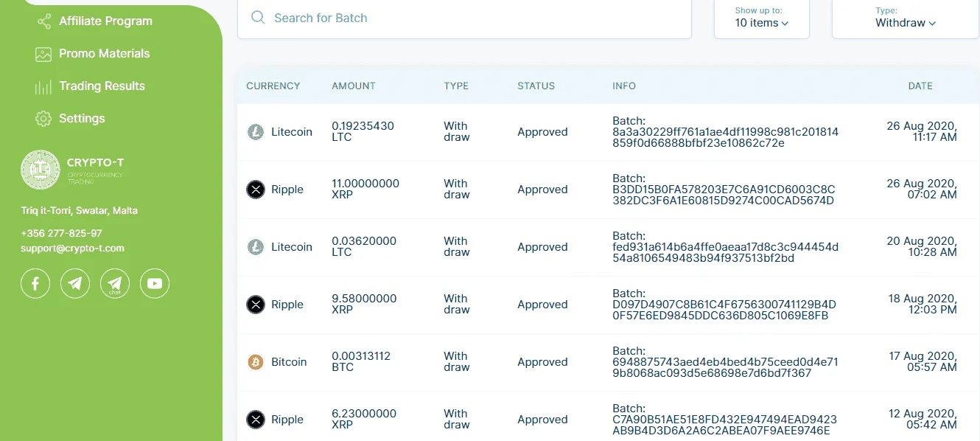Click date 26 Aug 2020, 11:17 AM
980x441 pixels.
point(921,132)
